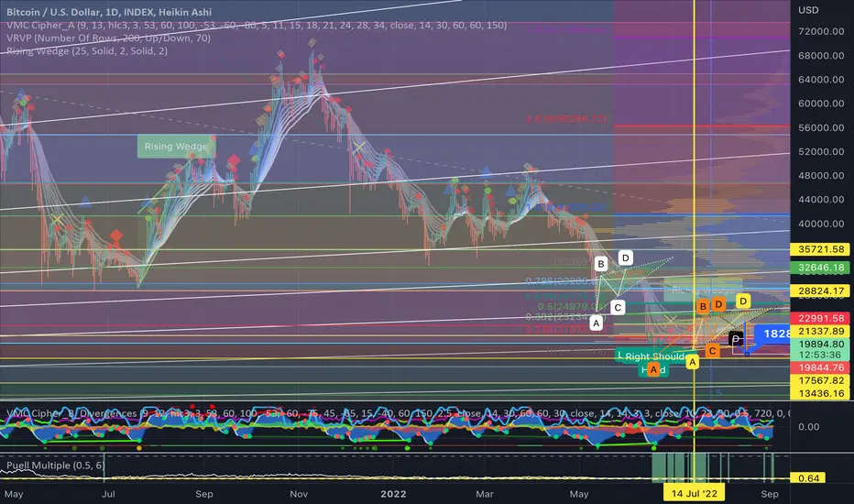Click the Puell Multiple 0.64 value label
Image resolution: width=854 pixels, height=504 pixels.
pyautogui.click(x=808, y=478)
